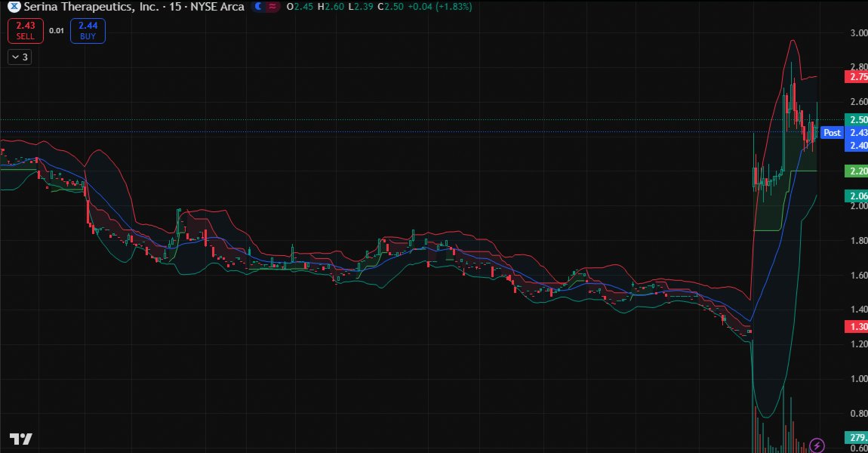Click the green 2.50 last price label
Screen dimensions: 868x453
[x=857, y=119]
